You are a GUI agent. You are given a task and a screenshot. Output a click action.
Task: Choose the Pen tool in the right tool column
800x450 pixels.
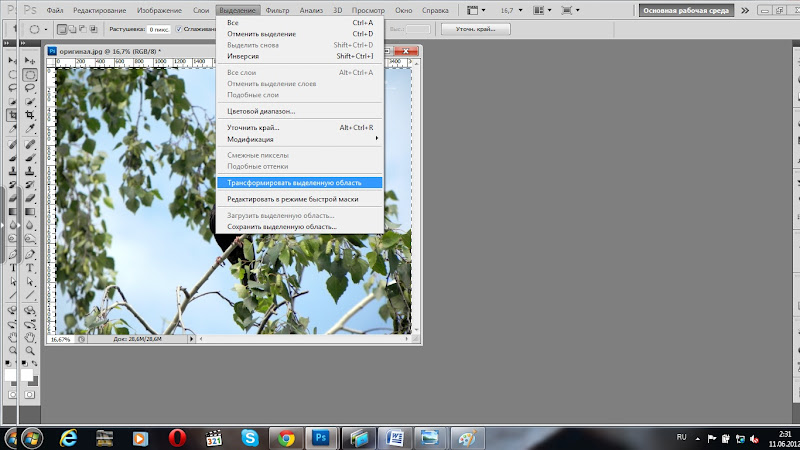[x=30, y=254]
